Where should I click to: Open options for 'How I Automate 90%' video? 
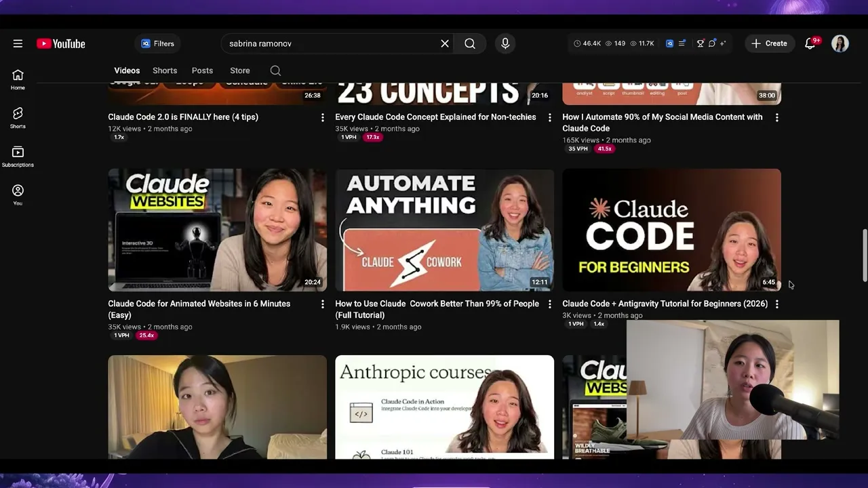[x=777, y=117]
